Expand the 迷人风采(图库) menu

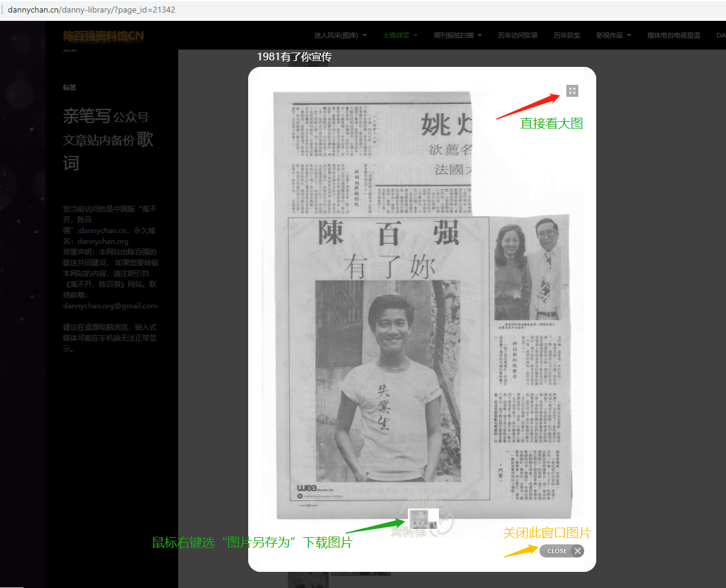(x=341, y=35)
